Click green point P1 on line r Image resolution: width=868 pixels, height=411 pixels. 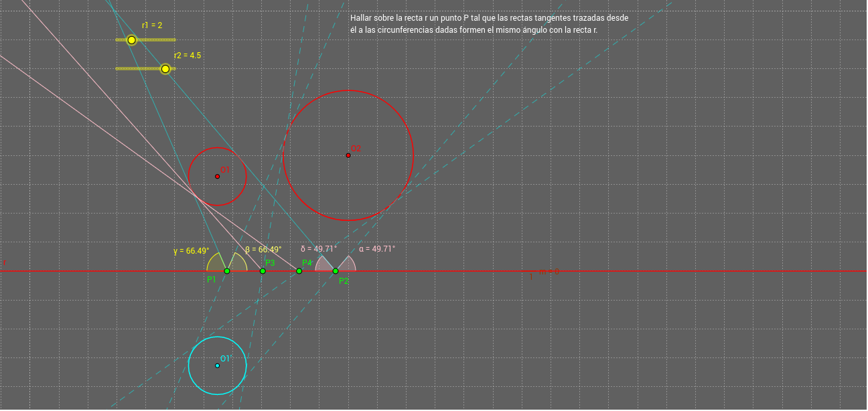pos(227,271)
